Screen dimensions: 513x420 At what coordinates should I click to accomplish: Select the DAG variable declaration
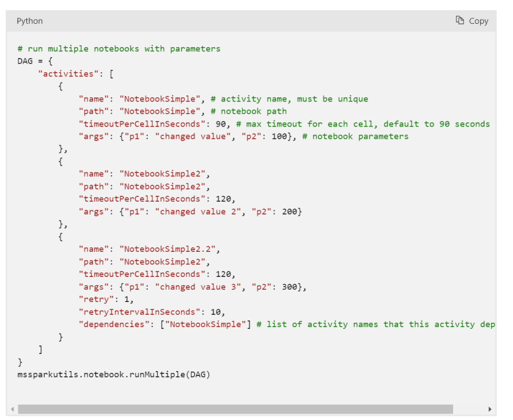33,61
